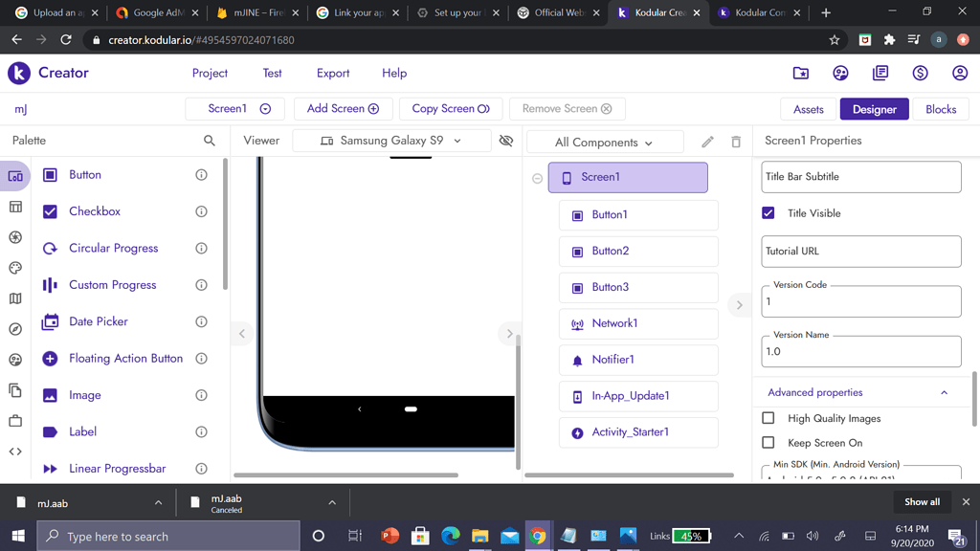Click the Windows taskbar search box

(x=168, y=536)
